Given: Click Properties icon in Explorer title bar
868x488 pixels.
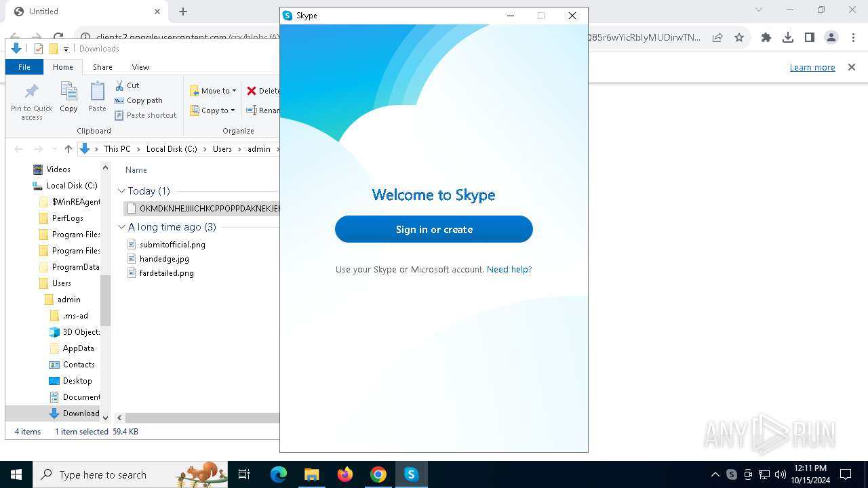Looking at the screenshot, I should coord(39,49).
